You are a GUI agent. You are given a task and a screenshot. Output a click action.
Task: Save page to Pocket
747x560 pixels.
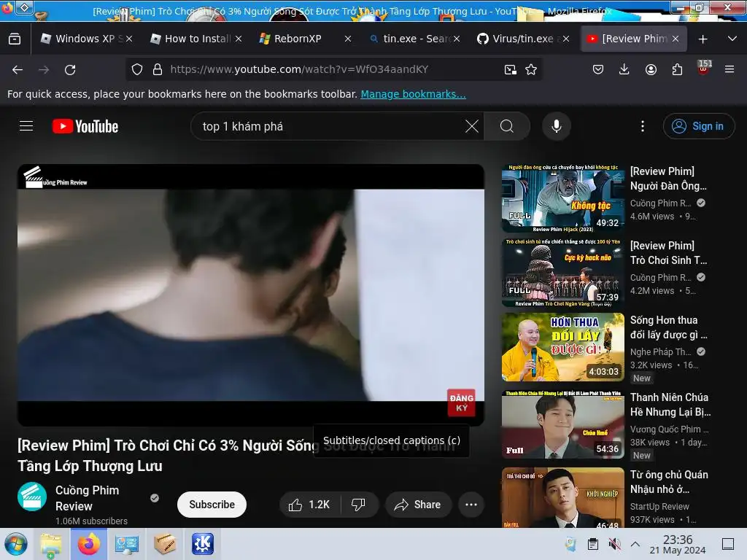(598, 69)
